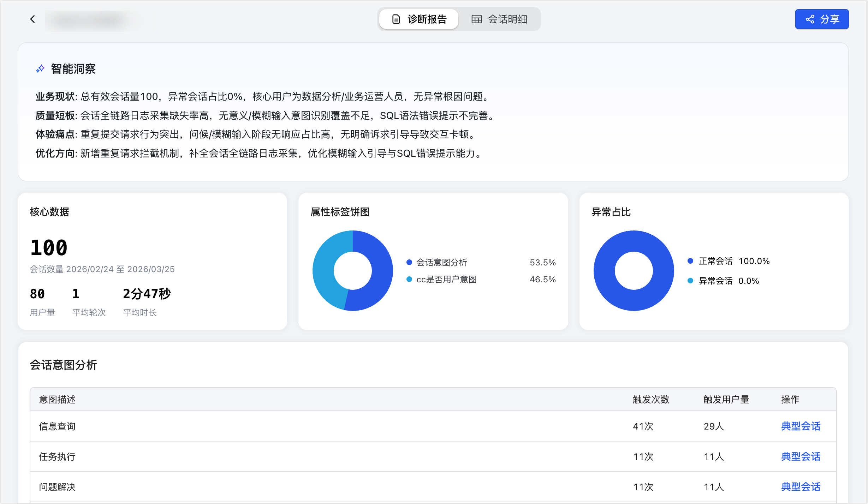Image resolution: width=868 pixels, height=504 pixels.
Task: Open 典型会话 for 信息查询 row
Action: pyautogui.click(x=801, y=426)
